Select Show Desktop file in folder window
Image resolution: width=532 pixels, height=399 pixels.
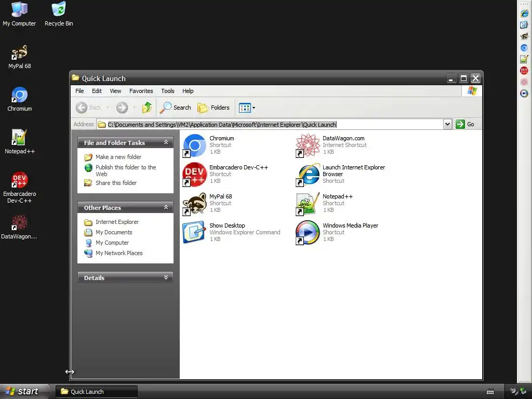[x=231, y=232]
